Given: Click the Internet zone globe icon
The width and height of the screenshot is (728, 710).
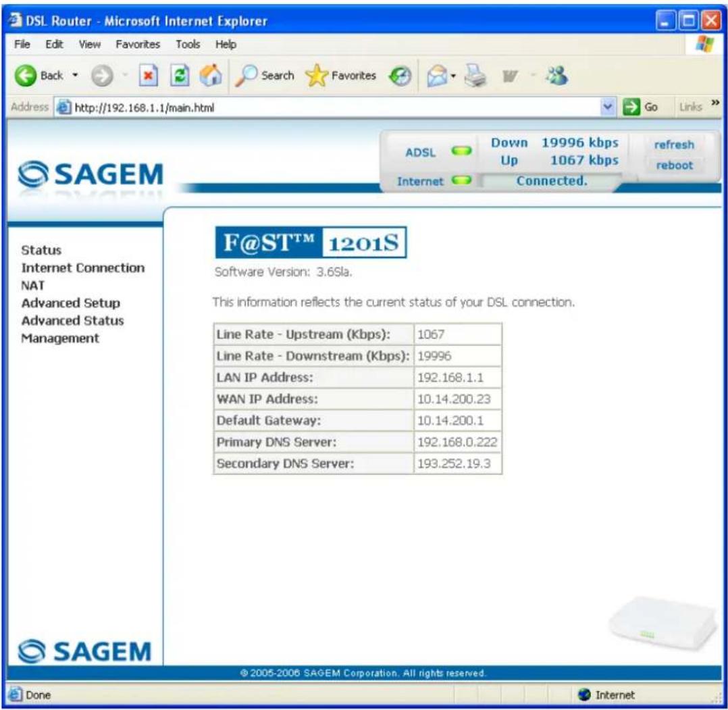Looking at the screenshot, I should tap(584, 694).
